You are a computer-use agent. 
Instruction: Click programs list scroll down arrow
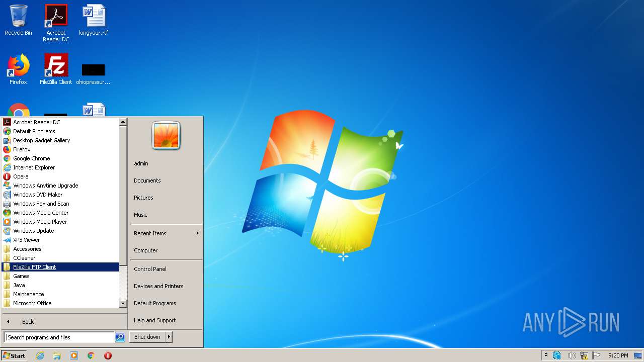(123, 304)
